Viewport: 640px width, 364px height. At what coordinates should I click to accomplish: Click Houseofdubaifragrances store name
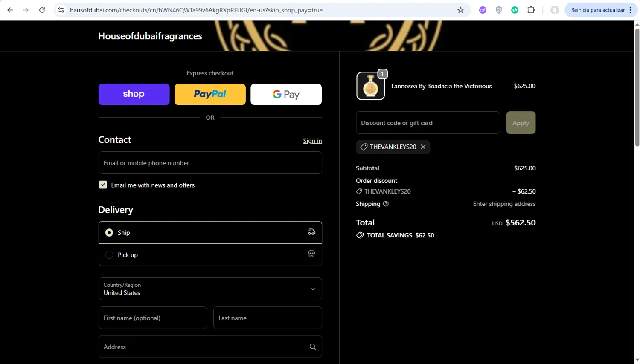pos(150,36)
